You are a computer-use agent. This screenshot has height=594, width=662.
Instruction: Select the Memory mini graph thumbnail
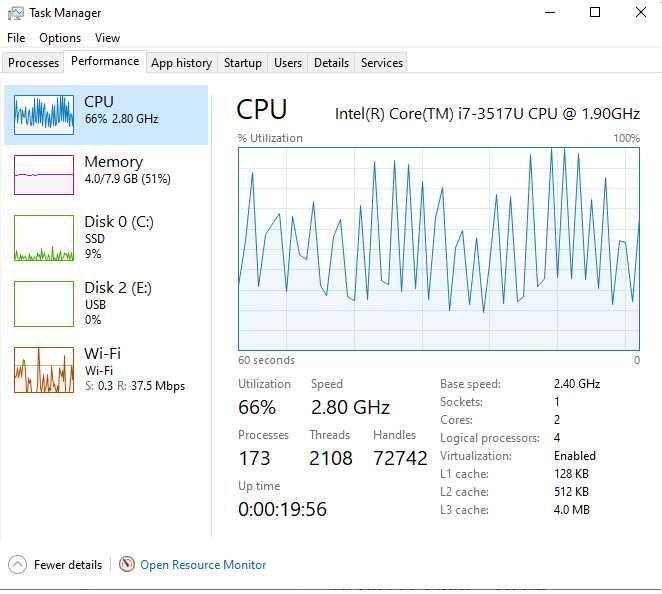click(44, 175)
